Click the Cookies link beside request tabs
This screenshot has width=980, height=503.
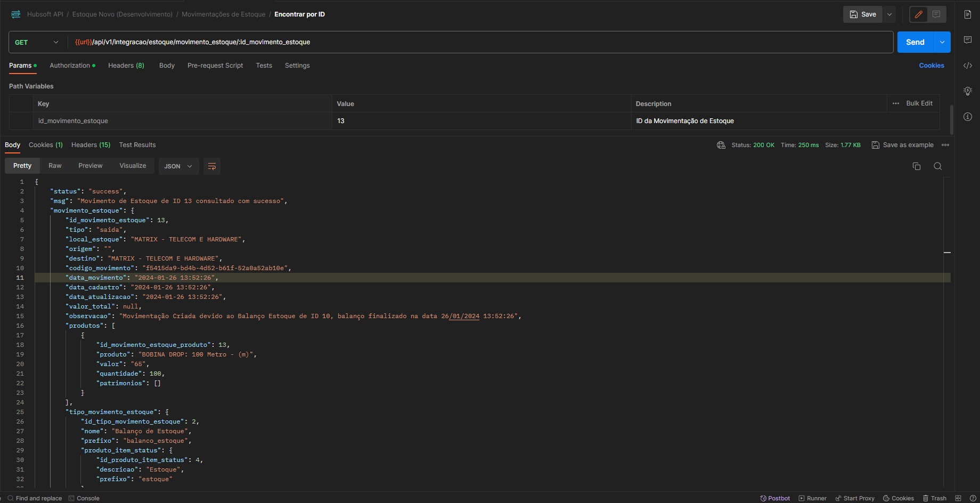coord(932,66)
